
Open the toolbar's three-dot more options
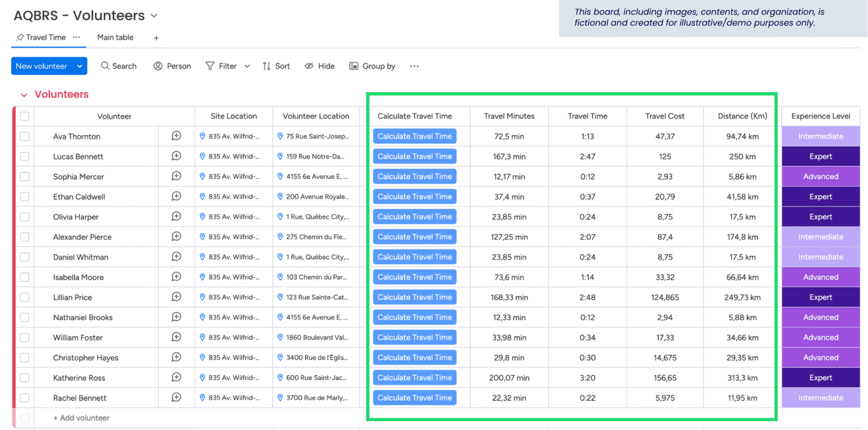point(414,66)
